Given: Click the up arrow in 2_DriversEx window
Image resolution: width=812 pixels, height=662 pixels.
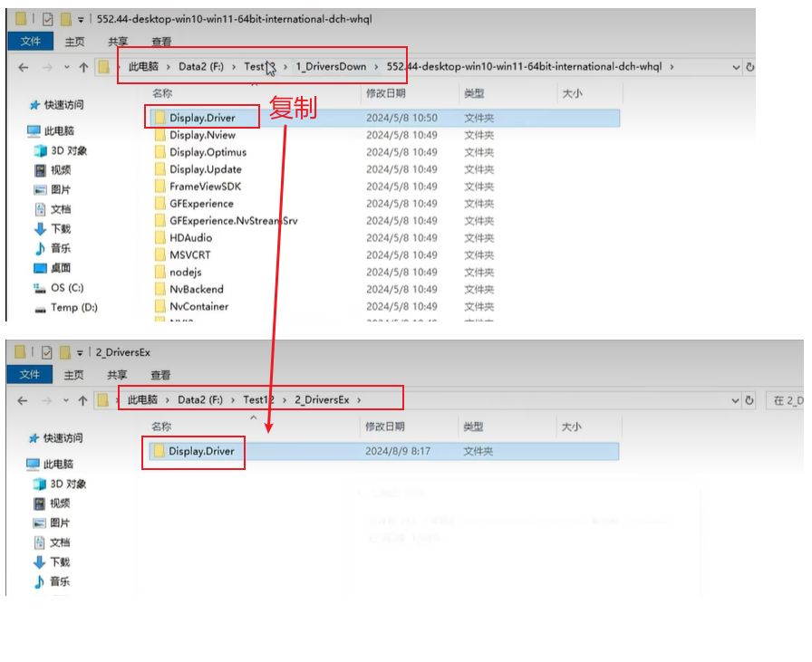Looking at the screenshot, I should point(83,400).
